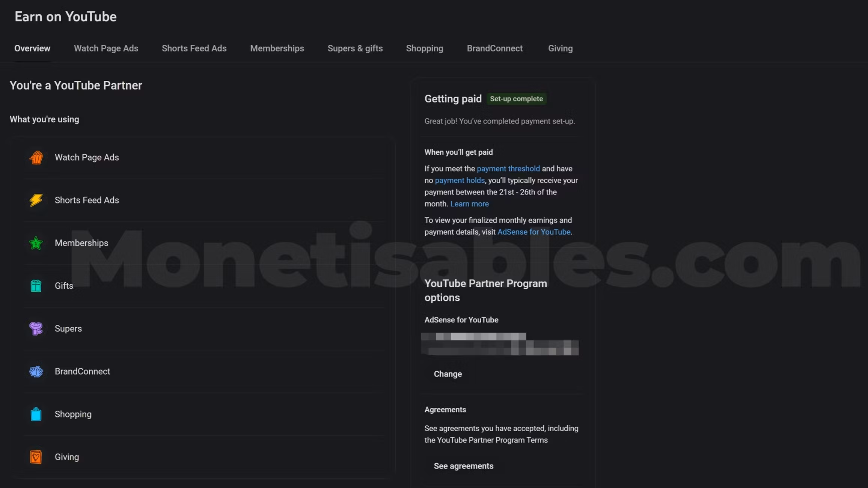Viewport: 868px width, 488px height.
Task: Open the Shorts Feed Ads tab
Action: point(194,48)
